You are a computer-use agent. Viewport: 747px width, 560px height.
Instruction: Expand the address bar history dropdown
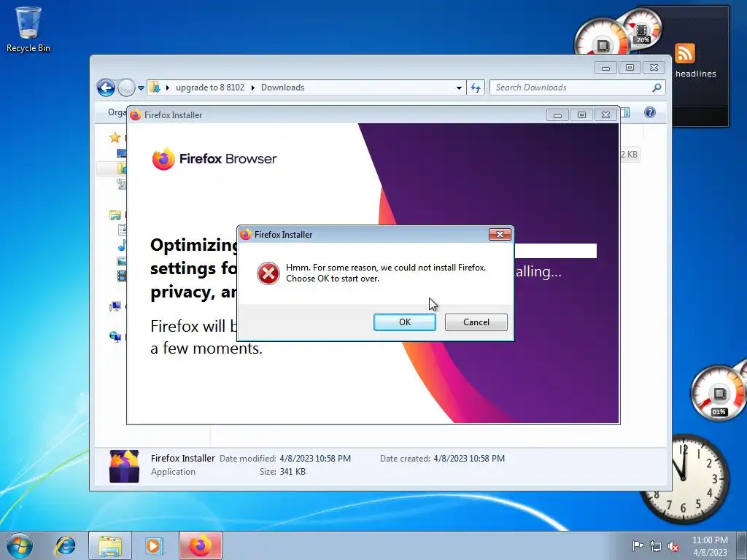pos(459,87)
